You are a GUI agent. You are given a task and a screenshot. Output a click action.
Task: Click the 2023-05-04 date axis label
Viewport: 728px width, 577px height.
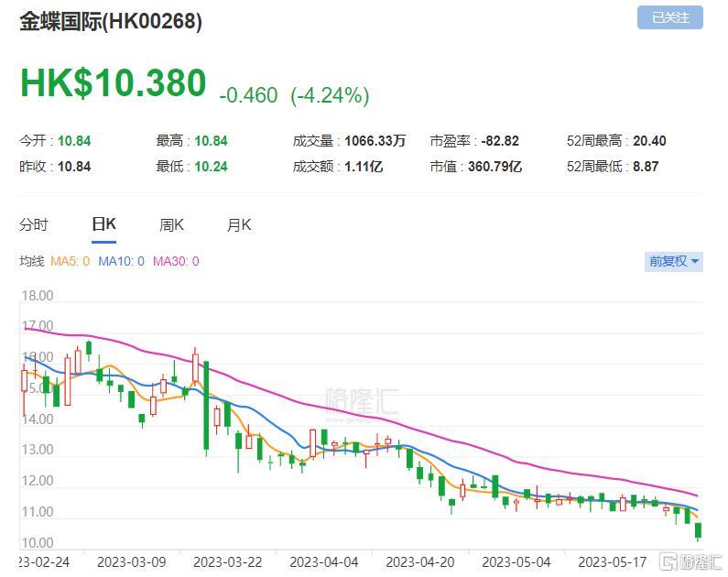point(516,562)
